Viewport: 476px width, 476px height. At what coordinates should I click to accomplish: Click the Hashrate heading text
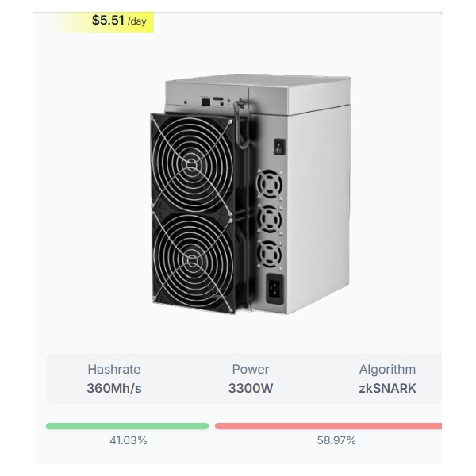tap(114, 370)
